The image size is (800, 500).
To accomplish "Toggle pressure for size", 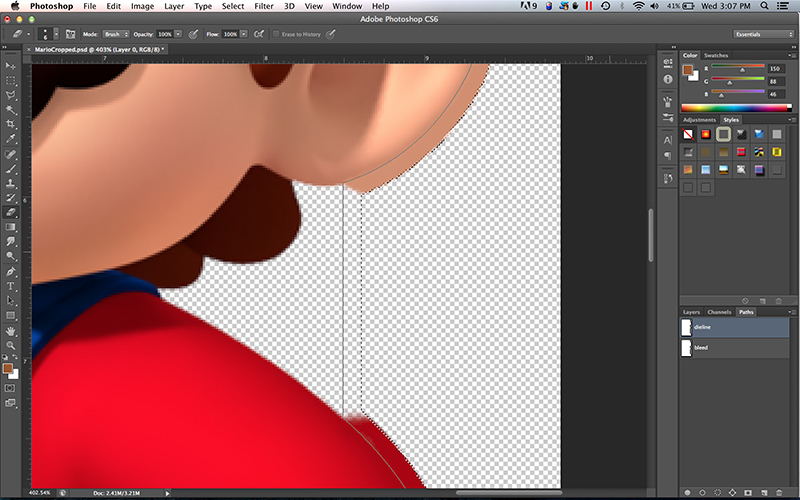I will pos(331,34).
